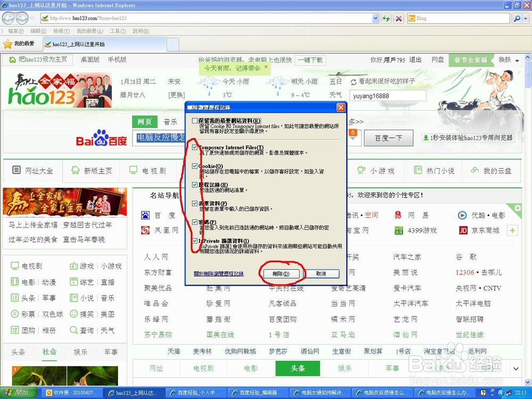Image resolution: width=532 pixels, height=399 pixels.
Task: Open the 檔案 menu
Action: (15, 31)
